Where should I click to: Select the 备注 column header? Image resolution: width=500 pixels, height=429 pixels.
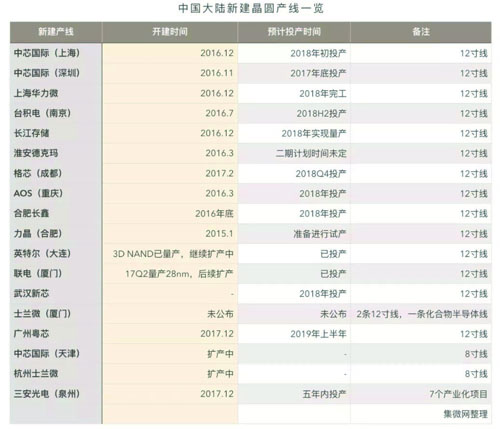coord(421,32)
